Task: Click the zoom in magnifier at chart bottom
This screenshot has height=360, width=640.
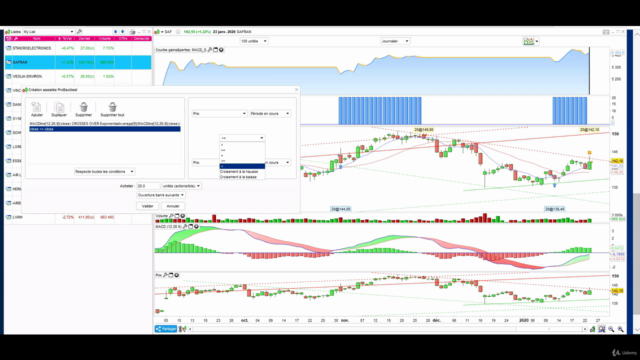Action: pos(620,329)
